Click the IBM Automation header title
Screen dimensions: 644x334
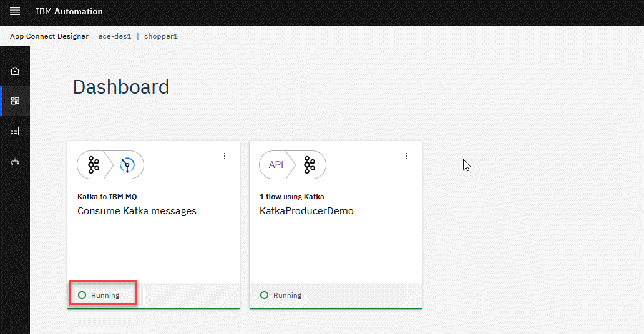coord(69,12)
